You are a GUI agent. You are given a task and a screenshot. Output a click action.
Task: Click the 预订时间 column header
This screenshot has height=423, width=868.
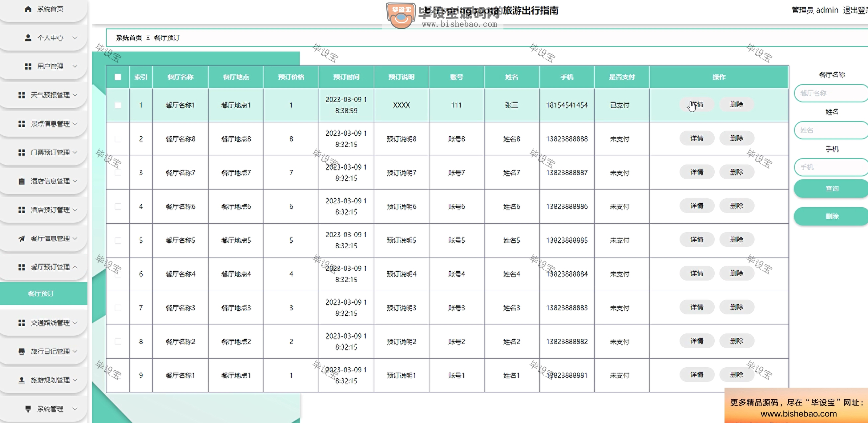click(346, 77)
